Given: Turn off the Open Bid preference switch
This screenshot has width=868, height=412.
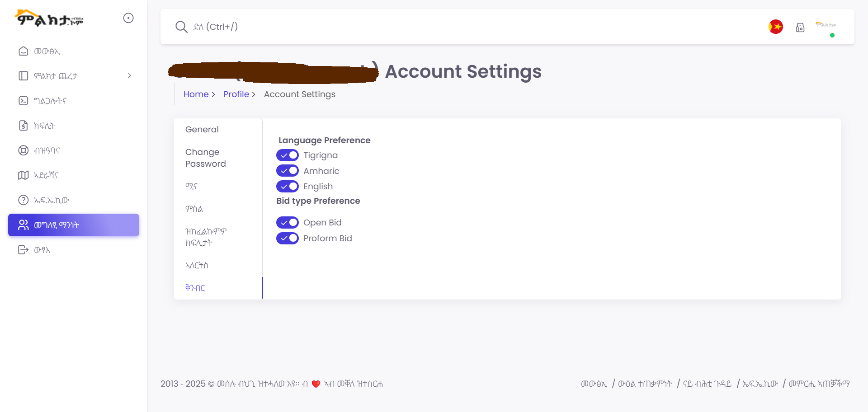Looking at the screenshot, I should pos(288,222).
